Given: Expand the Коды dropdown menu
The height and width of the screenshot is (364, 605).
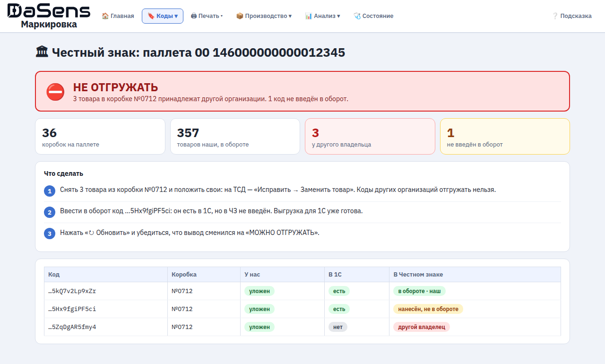Looking at the screenshot, I should pyautogui.click(x=163, y=16).
